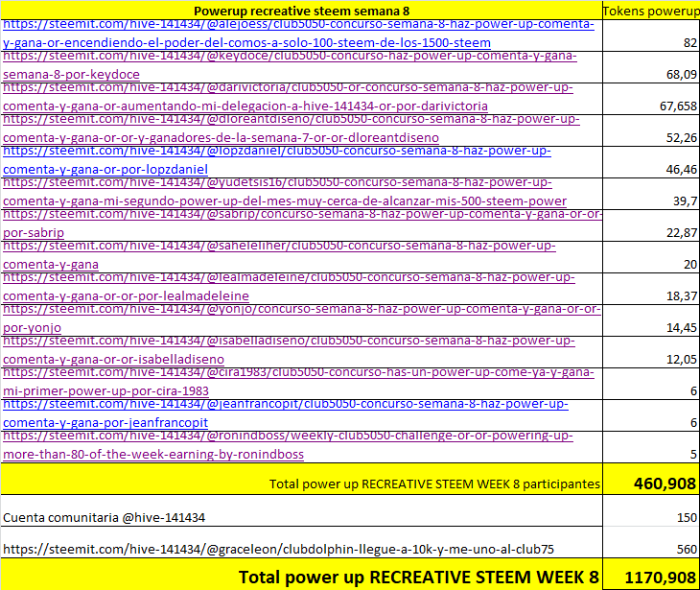The height and width of the screenshot is (590, 700).
Task: Select the 6 value in the jeanfrancopit row
Action: click(651, 415)
